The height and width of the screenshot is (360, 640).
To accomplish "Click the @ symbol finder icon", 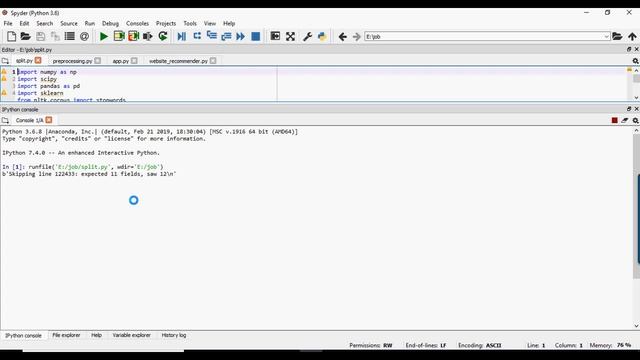I will pyautogui.click(x=84, y=36).
